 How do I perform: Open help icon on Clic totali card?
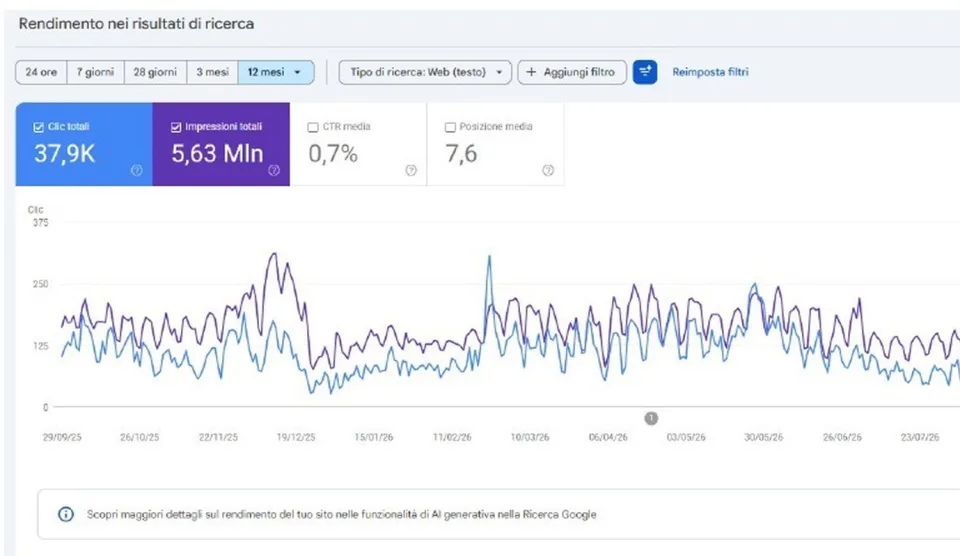point(137,170)
